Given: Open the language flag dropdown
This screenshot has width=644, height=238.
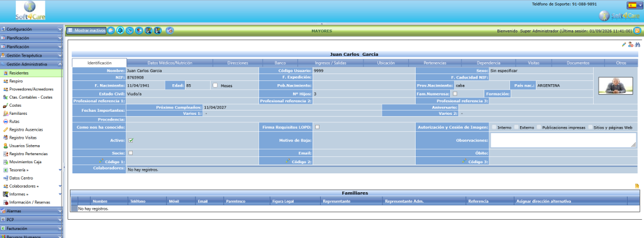Looking at the screenshot, I should 635,5.
